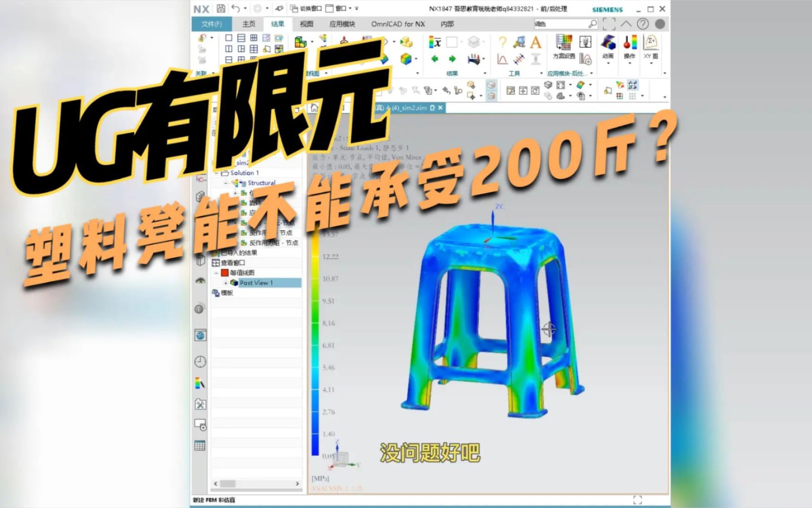Click the 切换窗口 switch window button
812x508 pixels.
[x=306, y=8]
